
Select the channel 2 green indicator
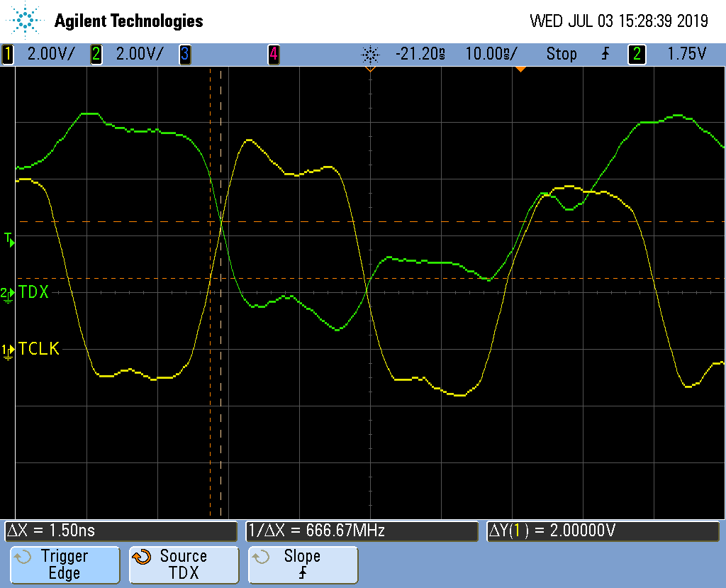click(96, 54)
